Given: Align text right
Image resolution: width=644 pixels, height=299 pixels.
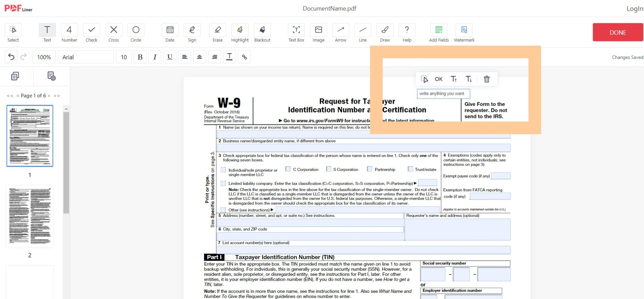Looking at the screenshot, I should pyautogui.click(x=214, y=57).
